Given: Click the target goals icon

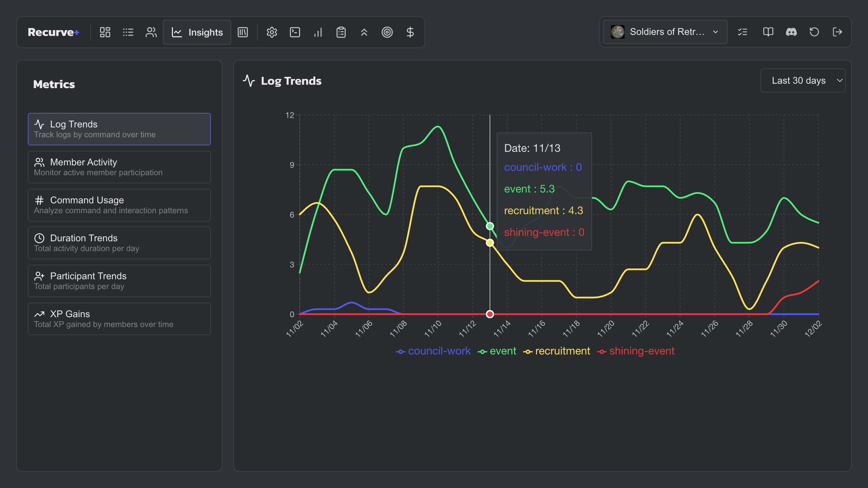Looking at the screenshot, I should [x=387, y=32].
